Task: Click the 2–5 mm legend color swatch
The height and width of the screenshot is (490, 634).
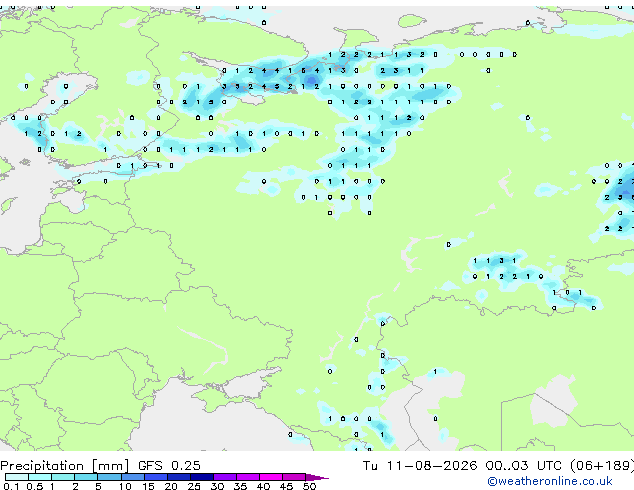Action: (x=86, y=477)
